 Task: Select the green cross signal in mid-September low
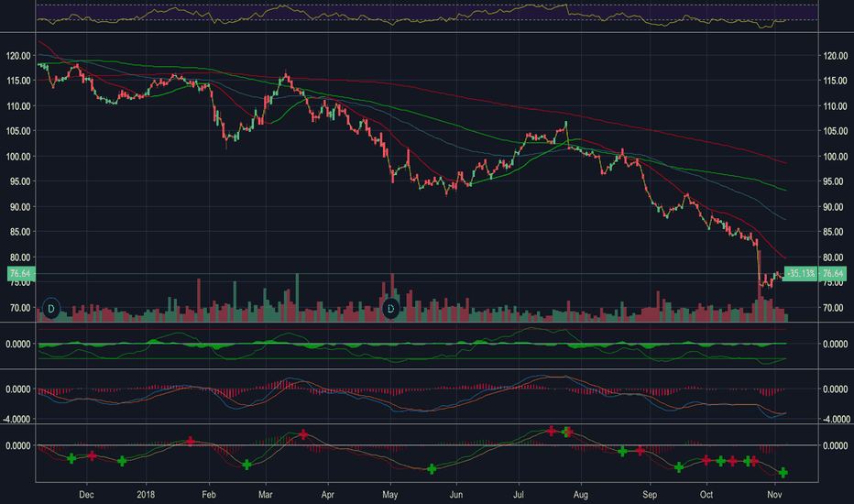tap(679, 467)
